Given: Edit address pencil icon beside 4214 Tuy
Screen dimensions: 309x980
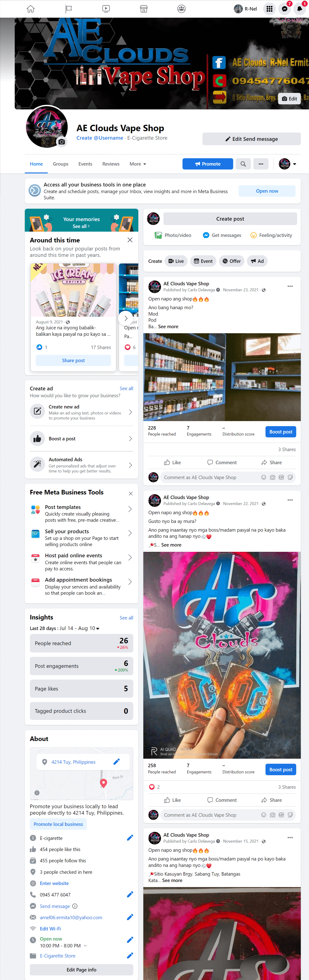Looking at the screenshot, I should pyautogui.click(x=117, y=762).
